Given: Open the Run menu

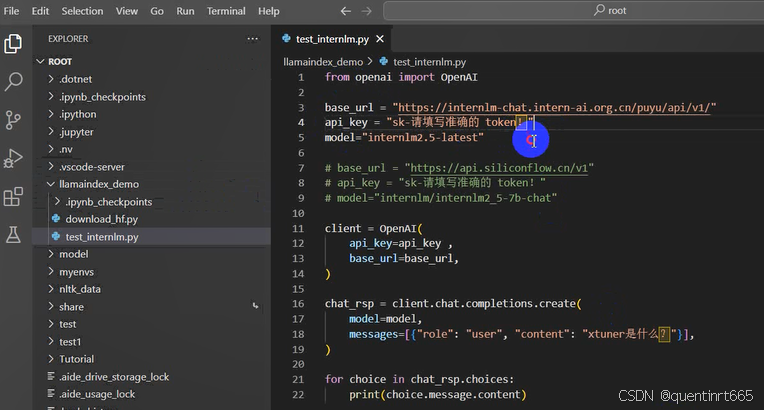Looking at the screenshot, I should [185, 11].
